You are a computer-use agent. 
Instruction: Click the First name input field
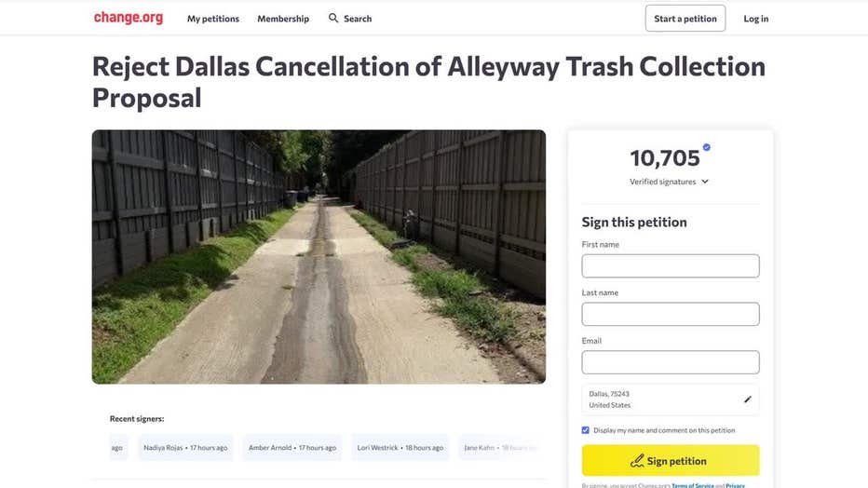pyautogui.click(x=671, y=266)
